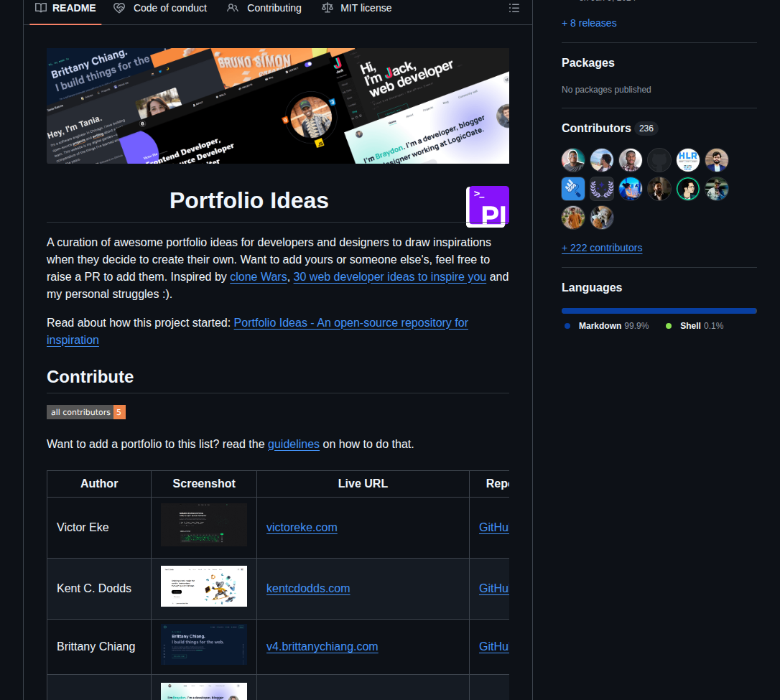Open the GitHub repo link in Kent C. Dodds row

(493, 589)
